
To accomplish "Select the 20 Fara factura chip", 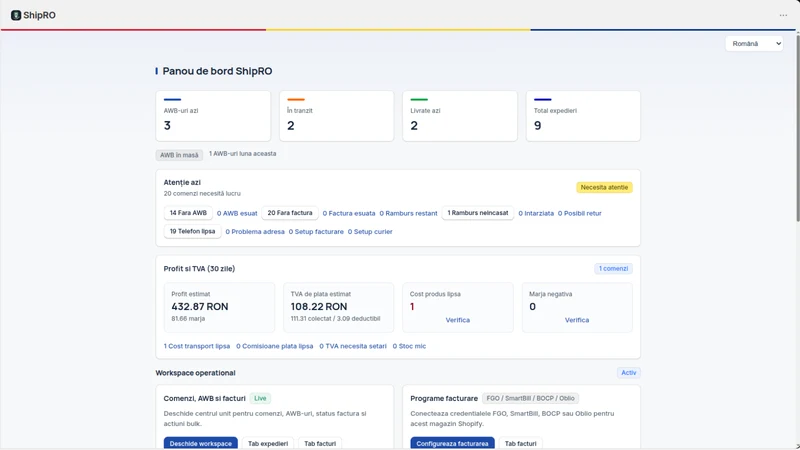I will coord(290,213).
